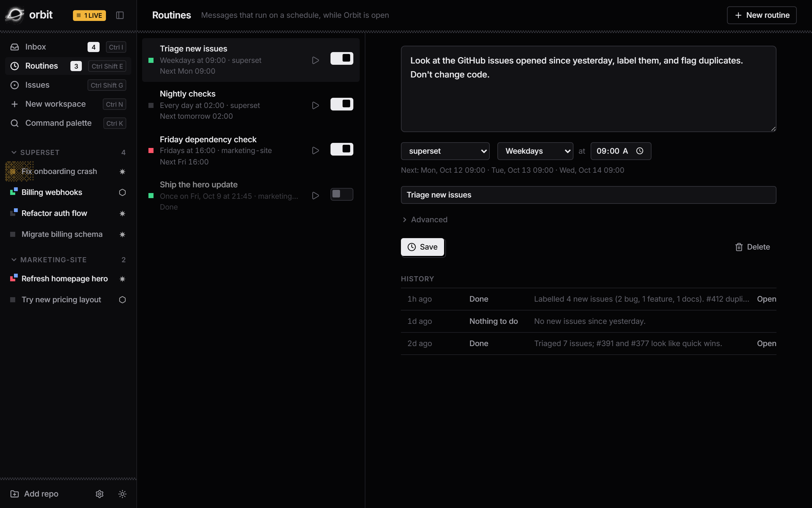The width and height of the screenshot is (812, 508).
Task: Create a New workspace
Action: pyautogui.click(x=68, y=104)
